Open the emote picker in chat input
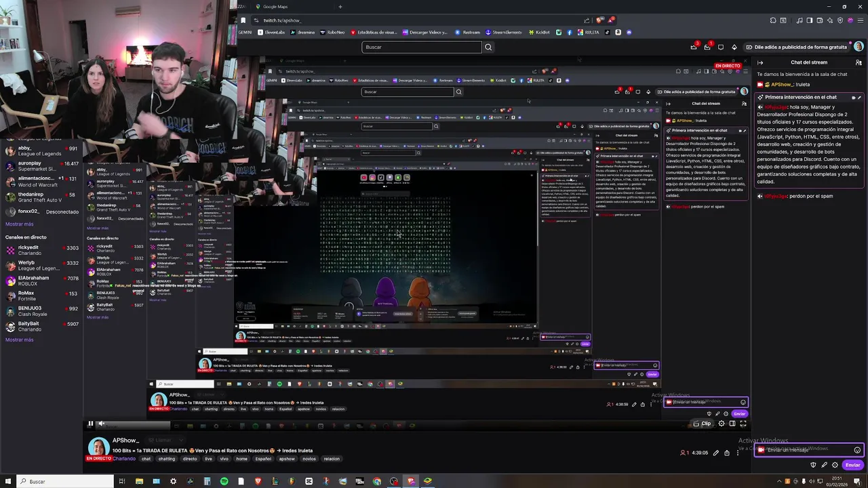The height and width of the screenshot is (488, 868). (857, 450)
